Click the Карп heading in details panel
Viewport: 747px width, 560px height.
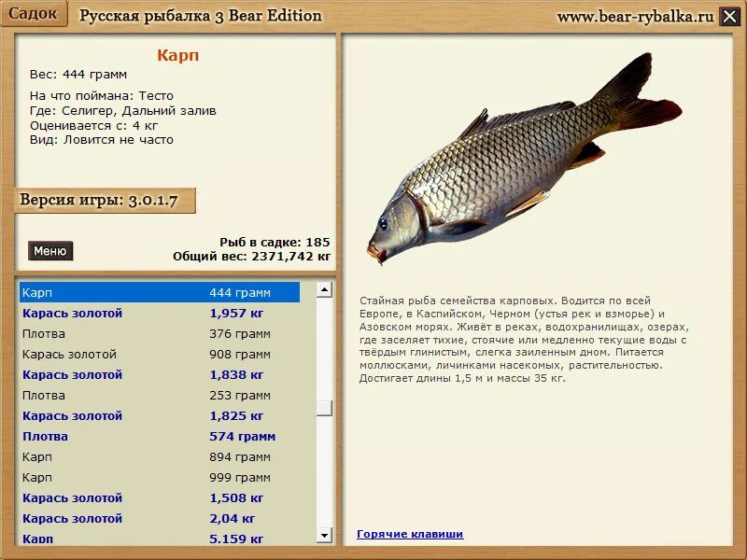coord(177,55)
